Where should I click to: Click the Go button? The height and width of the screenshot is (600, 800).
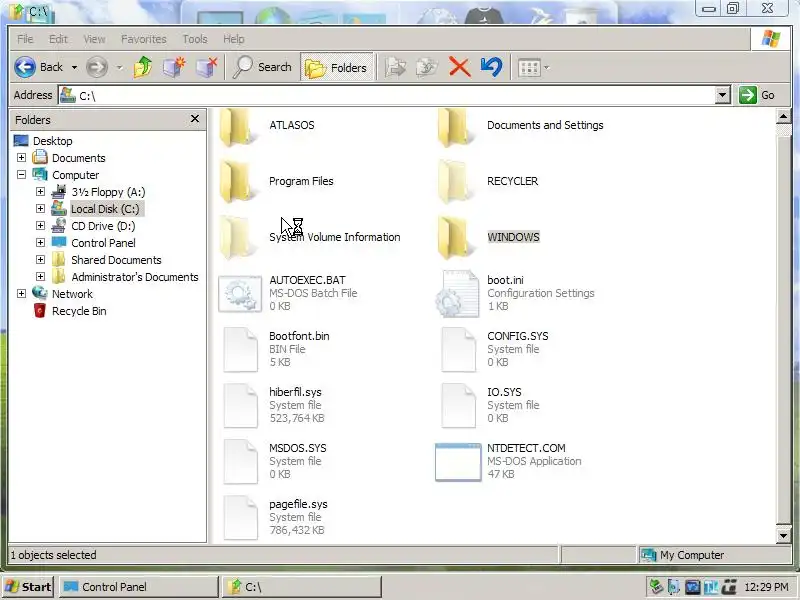[x=758, y=95]
